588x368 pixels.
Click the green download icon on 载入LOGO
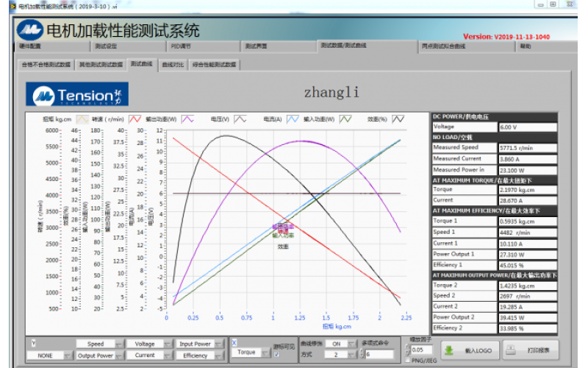(x=450, y=350)
